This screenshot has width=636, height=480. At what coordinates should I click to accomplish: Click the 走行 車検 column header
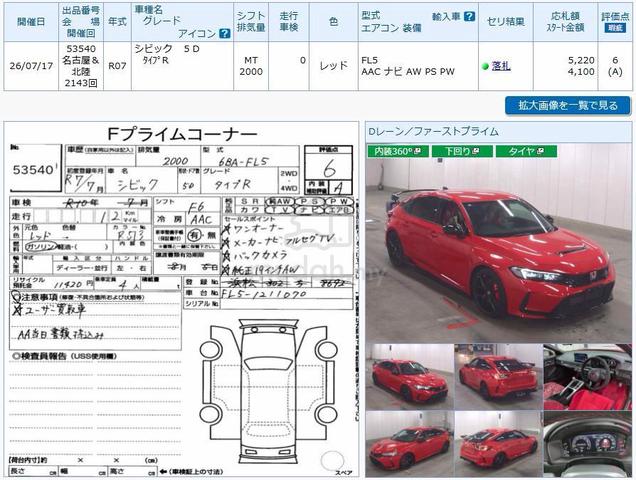click(x=289, y=22)
